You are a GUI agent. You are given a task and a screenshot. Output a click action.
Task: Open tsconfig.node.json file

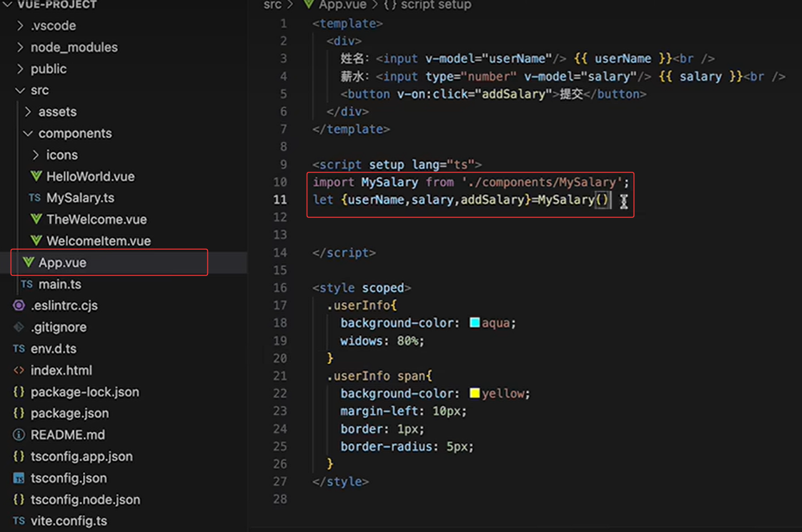(x=86, y=500)
